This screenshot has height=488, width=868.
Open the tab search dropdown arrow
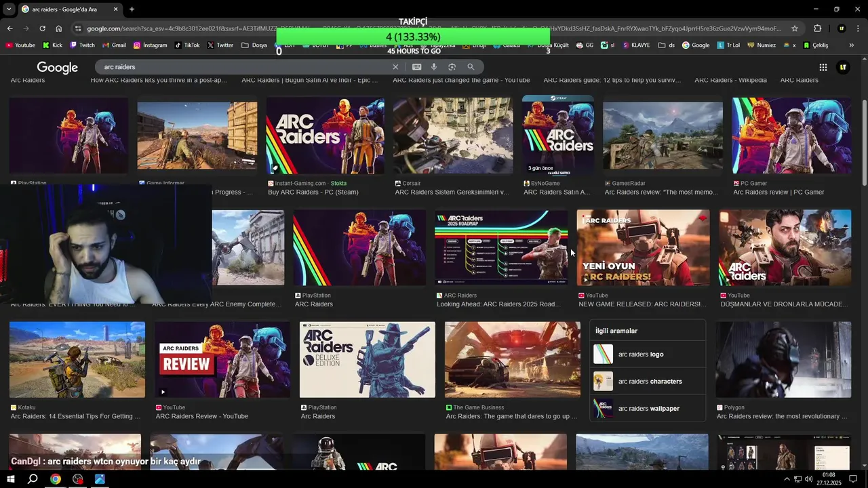pyautogui.click(x=8, y=9)
